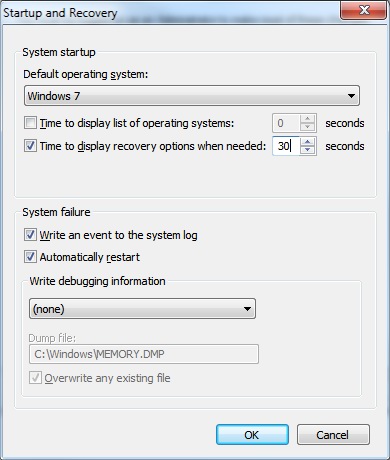Uncheck Time to display recovery options when needed

tap(30, 146)
